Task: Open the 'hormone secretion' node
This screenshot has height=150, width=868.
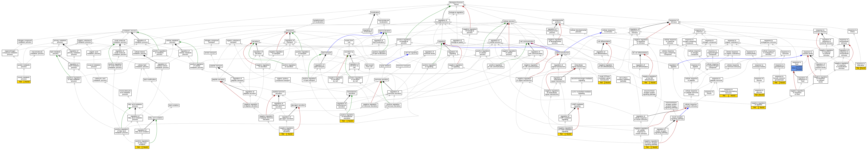Action: click(381, 79)
